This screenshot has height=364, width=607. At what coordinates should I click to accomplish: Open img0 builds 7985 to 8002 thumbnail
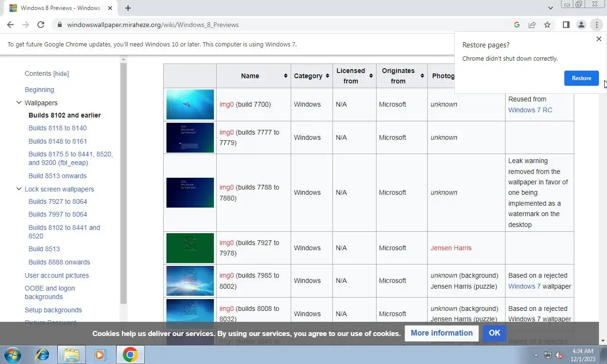[190, 281]
